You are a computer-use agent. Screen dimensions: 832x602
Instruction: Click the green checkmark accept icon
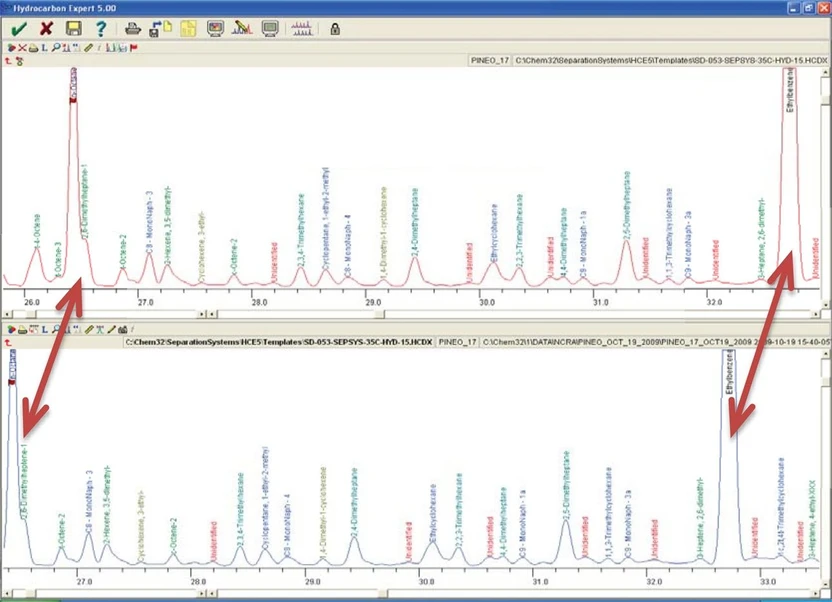coord(18,28)
